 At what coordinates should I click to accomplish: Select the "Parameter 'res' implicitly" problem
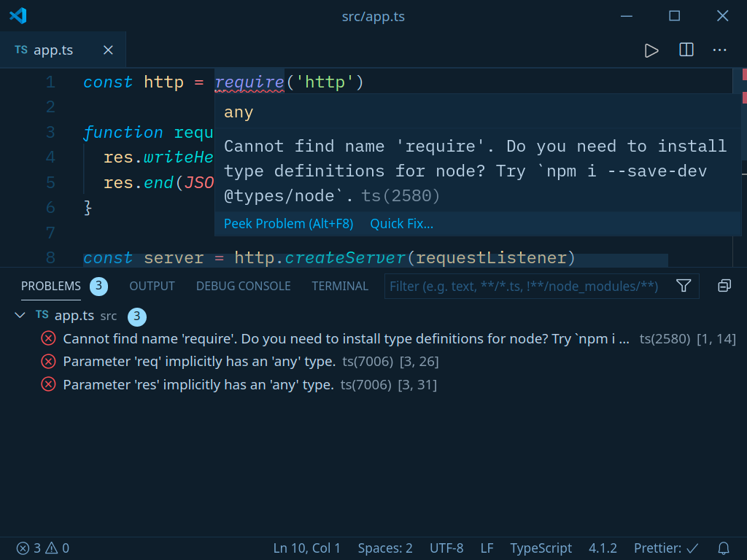pos(373,384)
